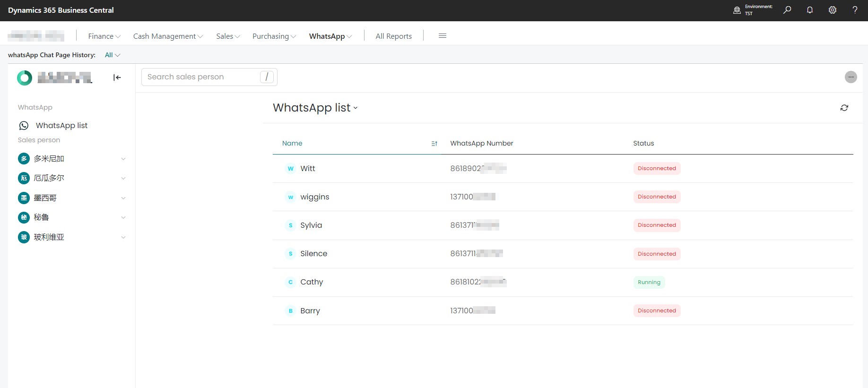This screenshot has height=388, width=868.
Task: Click the help question mark icon
Action: coord(855,10)
